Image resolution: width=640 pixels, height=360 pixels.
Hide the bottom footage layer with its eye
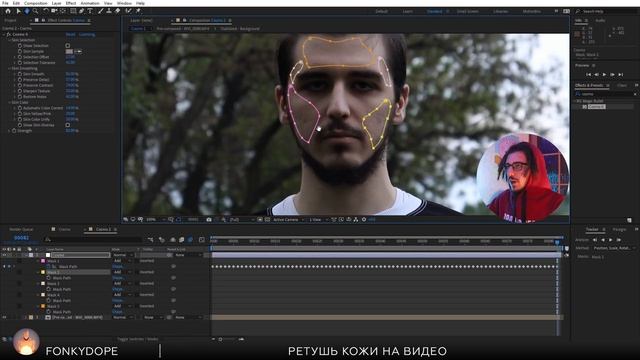(4, 317)
